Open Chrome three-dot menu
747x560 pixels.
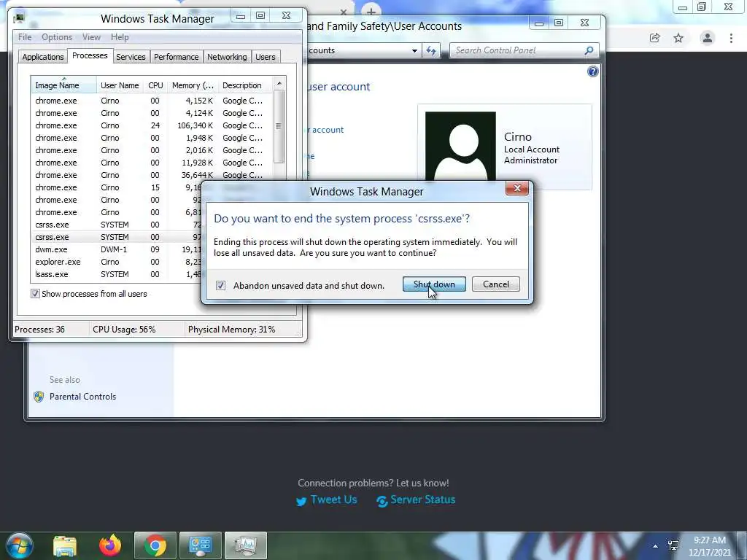click(x=731, y=38)
